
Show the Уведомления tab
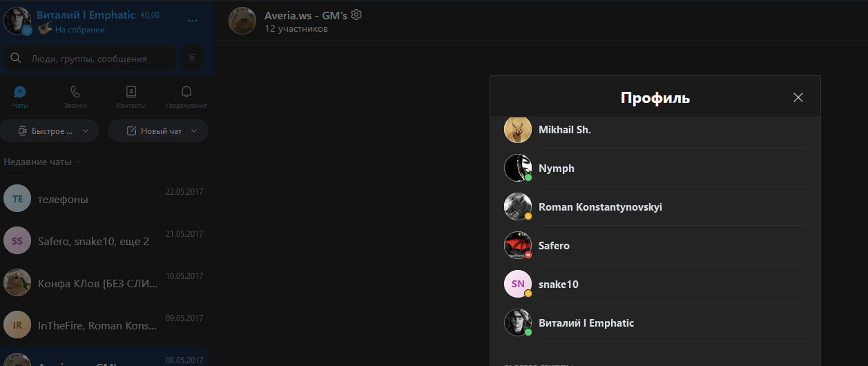click(x=186, y=97)
